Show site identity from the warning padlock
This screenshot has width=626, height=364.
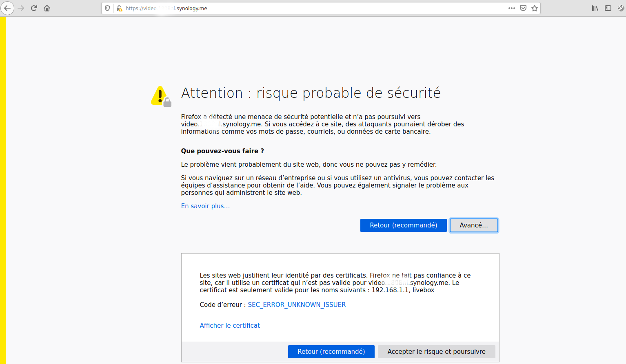tap(119, 8)
